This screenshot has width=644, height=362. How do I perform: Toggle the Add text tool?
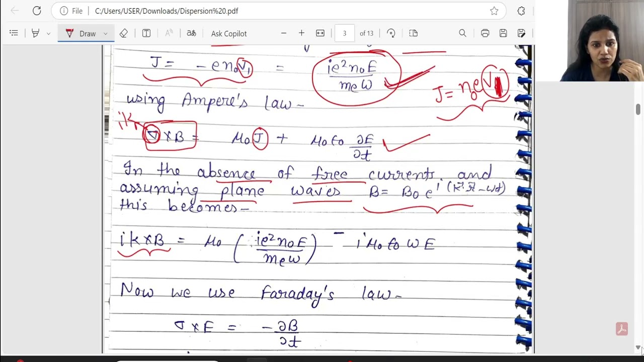click(x=146, y=33)
